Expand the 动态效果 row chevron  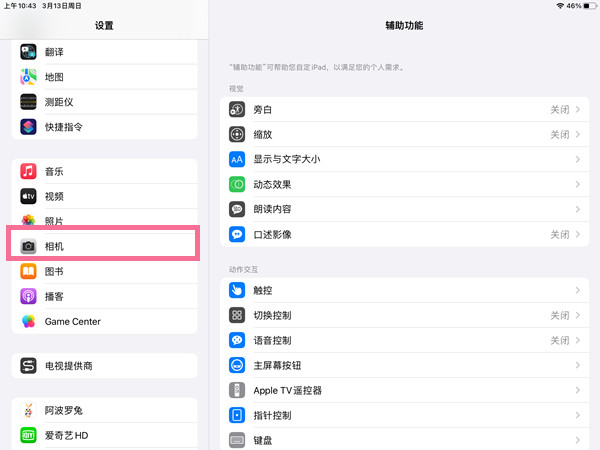tap(578, 184)
